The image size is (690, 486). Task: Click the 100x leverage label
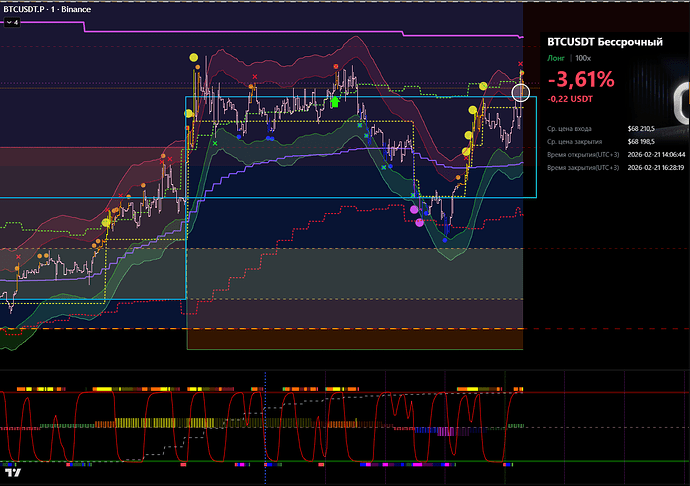583,59
